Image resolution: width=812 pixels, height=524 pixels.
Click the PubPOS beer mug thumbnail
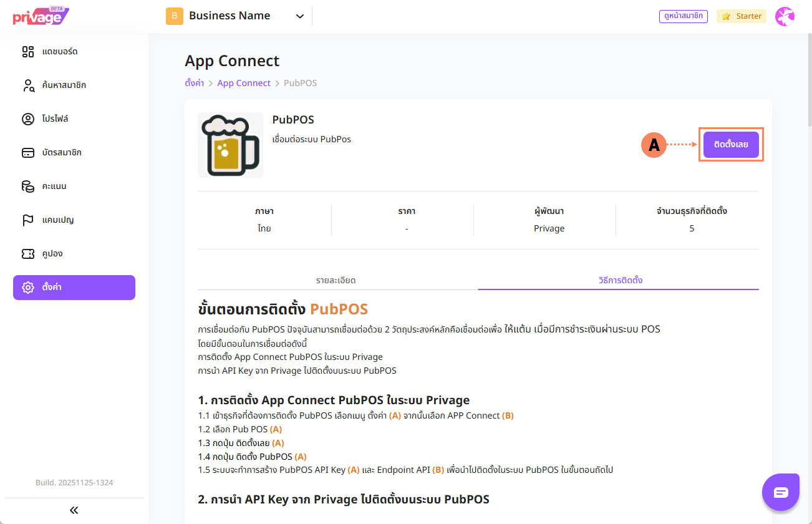click(230, 145)
